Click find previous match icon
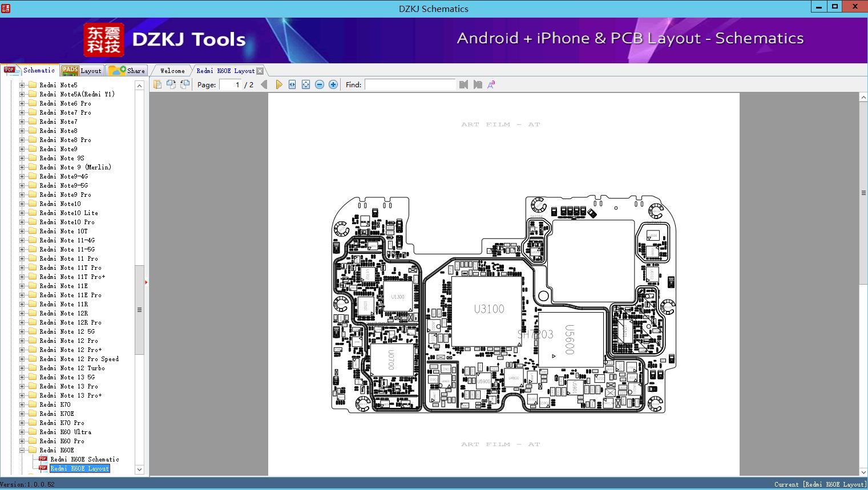The image size is (868, 490). (x=463, y=84)
